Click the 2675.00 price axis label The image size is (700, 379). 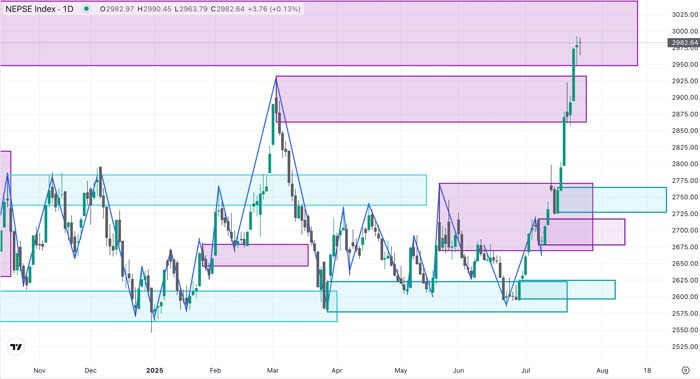[x=684, y=247]
